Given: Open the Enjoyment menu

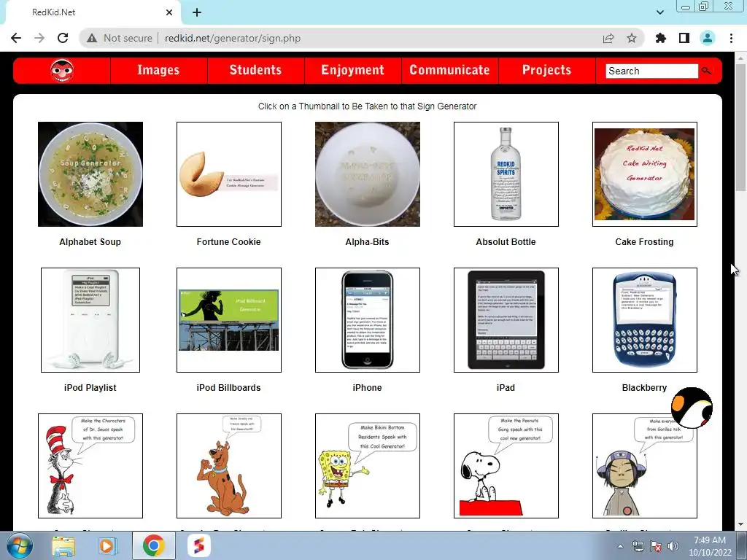Looking at the screenshot, I should [x=352, y=71].
